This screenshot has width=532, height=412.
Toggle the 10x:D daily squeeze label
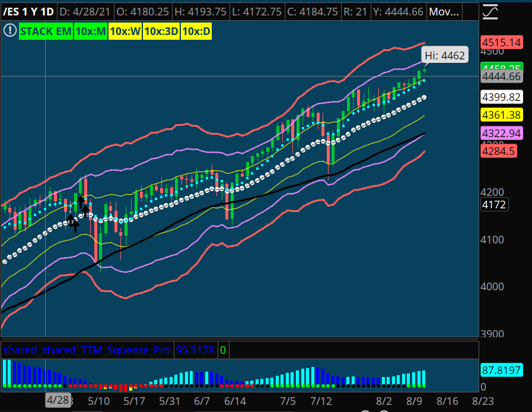coord(196,30)
